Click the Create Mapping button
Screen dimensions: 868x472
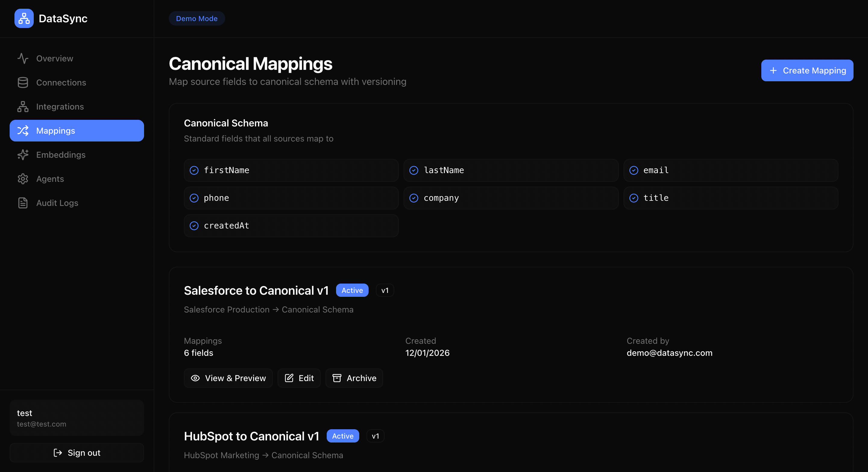pos(807,70)
